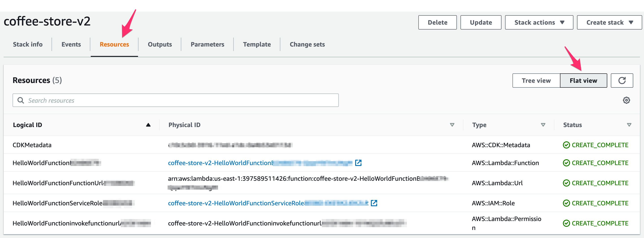Open the Parameters tab
The width and height of the screenshot is (644, 238).
coord(207,45)
